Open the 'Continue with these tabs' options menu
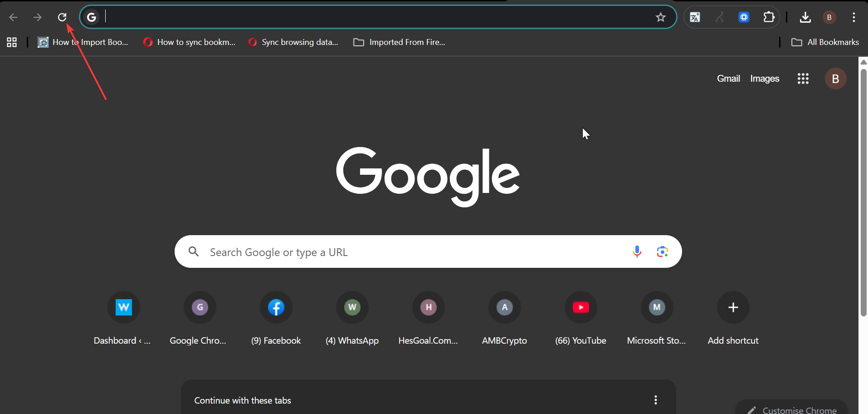 coord(656,400)
